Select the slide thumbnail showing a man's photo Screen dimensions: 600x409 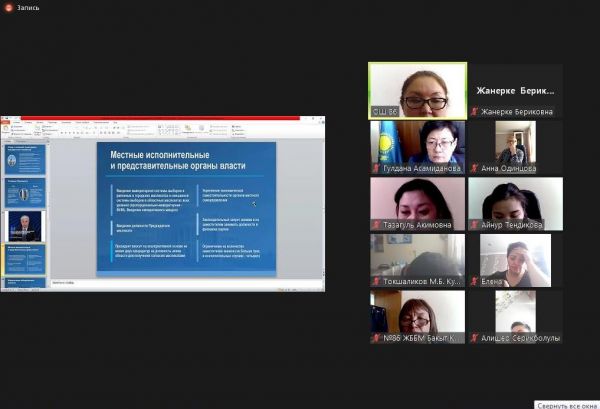tap(25, 225)
